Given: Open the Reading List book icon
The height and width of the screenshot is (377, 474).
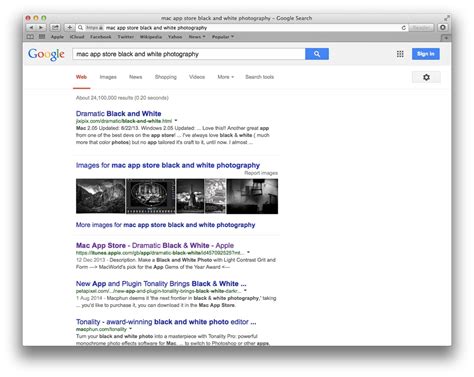Looking at the screenshot, I should 30,37.
